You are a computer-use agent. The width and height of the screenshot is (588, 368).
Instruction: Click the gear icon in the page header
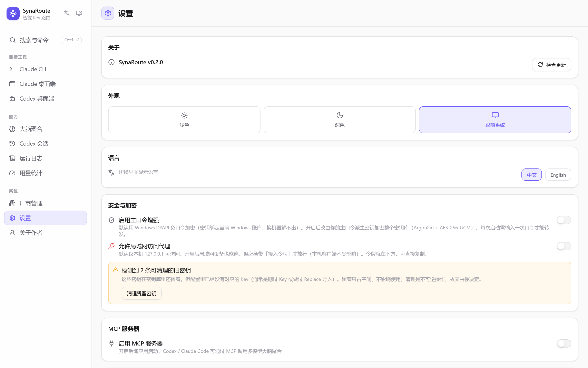(108, 13)
